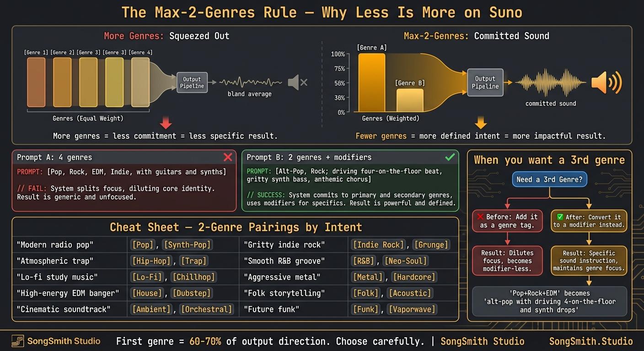Click the Result: Specific sound instruction box
The height and width of the screenshot is (351, 644).
589,261
